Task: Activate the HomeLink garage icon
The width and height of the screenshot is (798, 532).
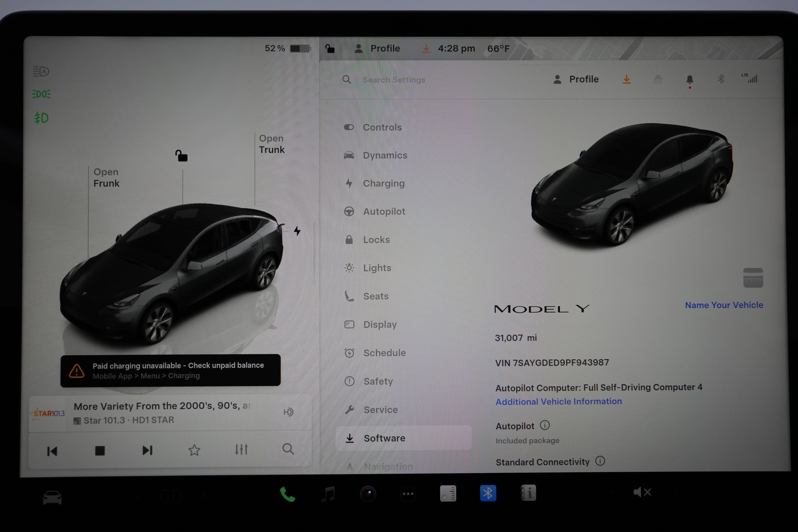Action: tap(658, 79)
